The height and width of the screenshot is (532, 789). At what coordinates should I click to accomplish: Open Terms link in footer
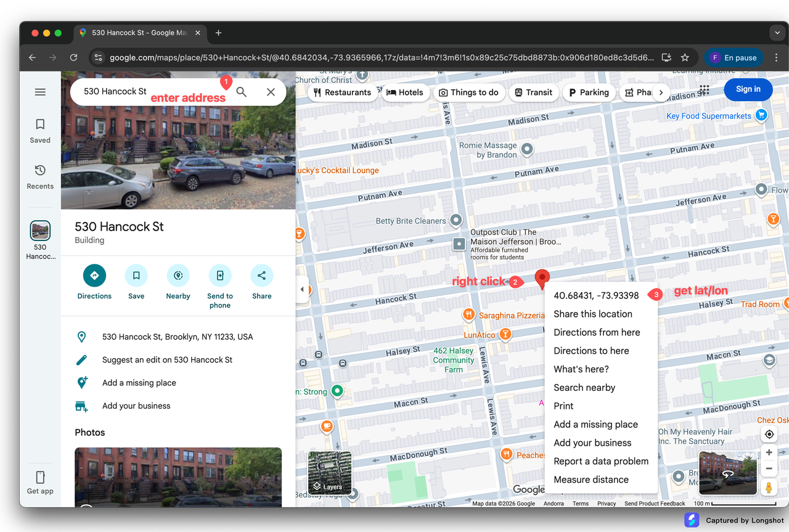(581, 504)
